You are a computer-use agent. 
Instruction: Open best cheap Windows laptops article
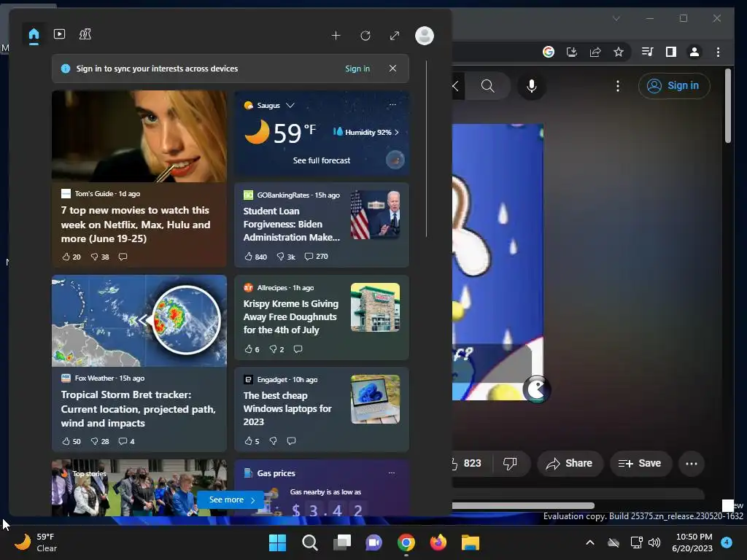[x=287, y=408]
